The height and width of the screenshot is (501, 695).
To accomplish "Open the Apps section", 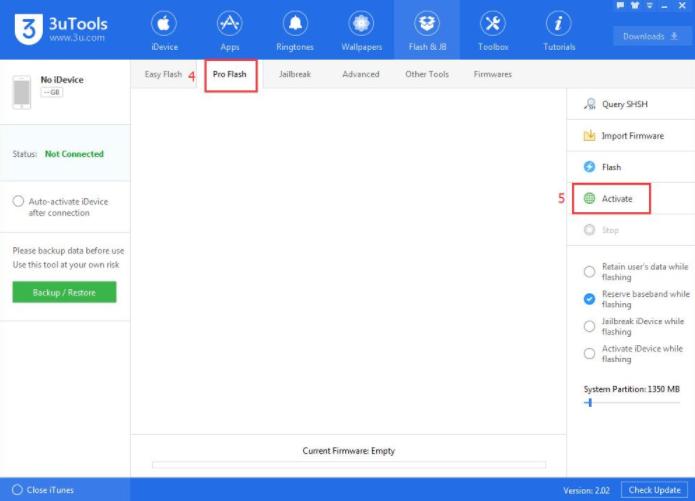I will 230,30.
